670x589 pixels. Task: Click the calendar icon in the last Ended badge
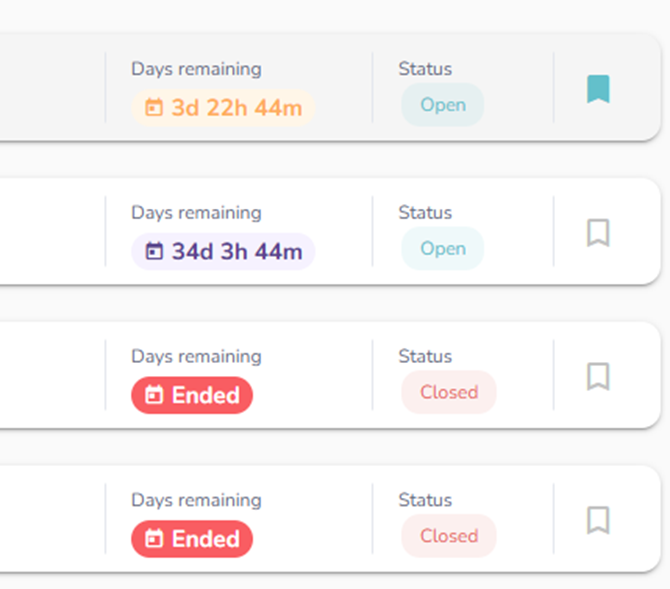[154, 539]
